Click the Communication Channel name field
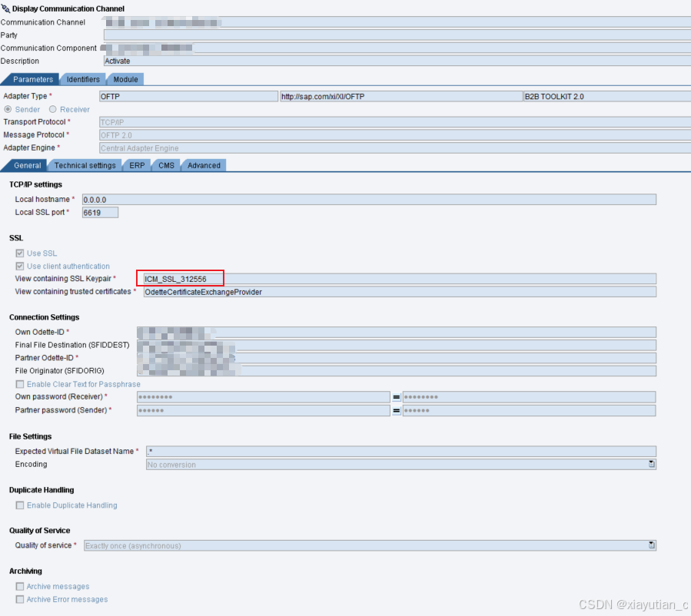Viewport: 691px width, 616px height. pos(397,22)
